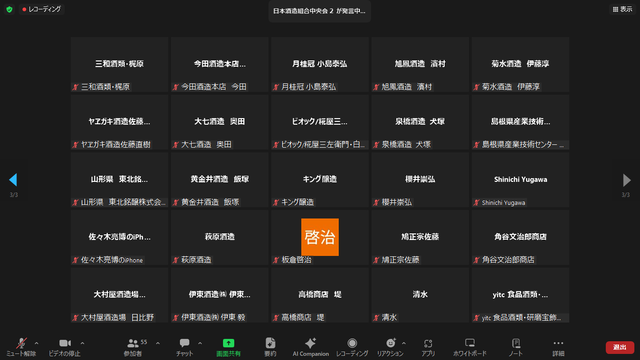Viewport: 640px width, 360px height.
Task: Open the 表示 view layout menu
Action: (622, 9)
